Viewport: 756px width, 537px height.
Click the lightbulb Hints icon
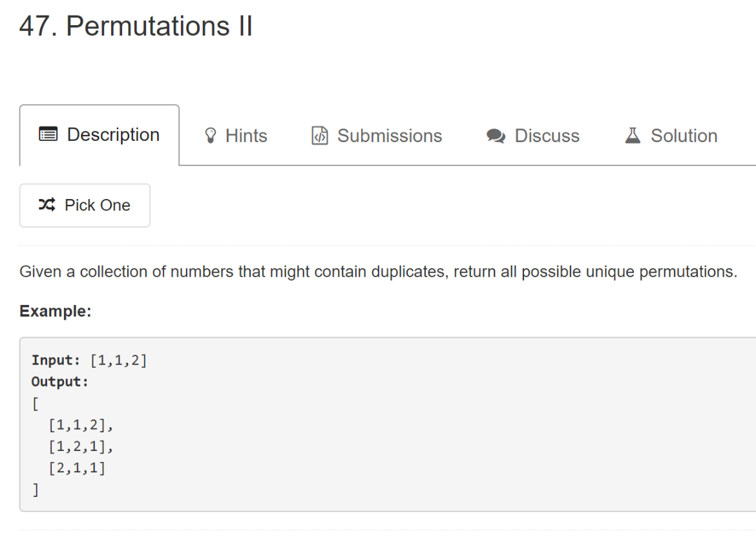(210, 136)
